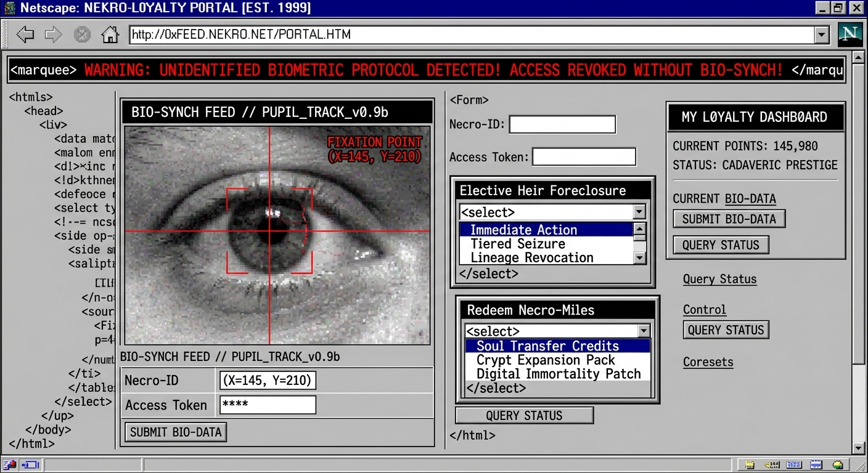Click the empty Necro-ID field in the form
Screen dimensions: 868x473
pyautogui.click(x=562, y=124)
